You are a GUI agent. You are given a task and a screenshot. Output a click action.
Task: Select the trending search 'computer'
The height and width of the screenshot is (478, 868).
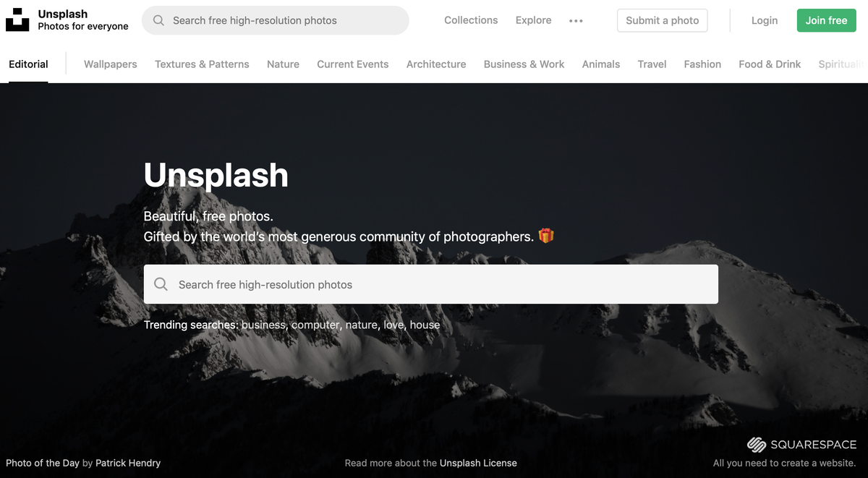315,325
